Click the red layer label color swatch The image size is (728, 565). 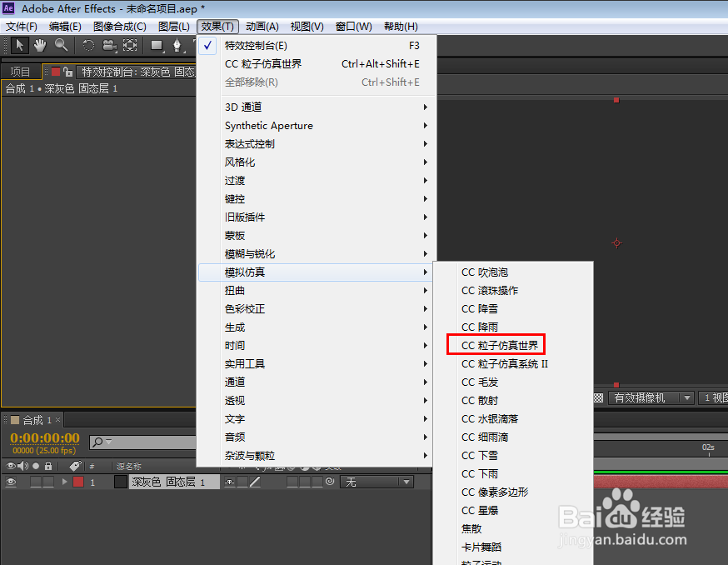[x=78, y=482]
